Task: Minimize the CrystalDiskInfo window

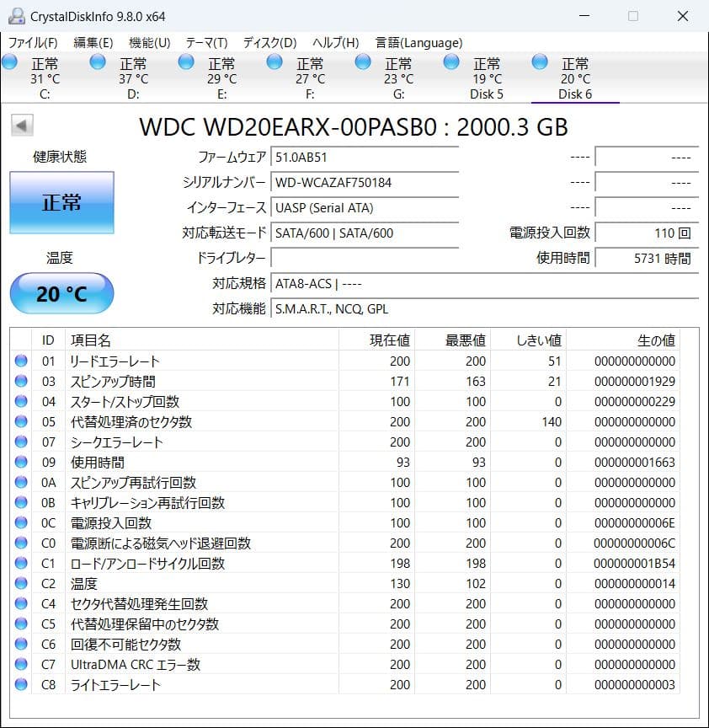Action: point(584,16)
